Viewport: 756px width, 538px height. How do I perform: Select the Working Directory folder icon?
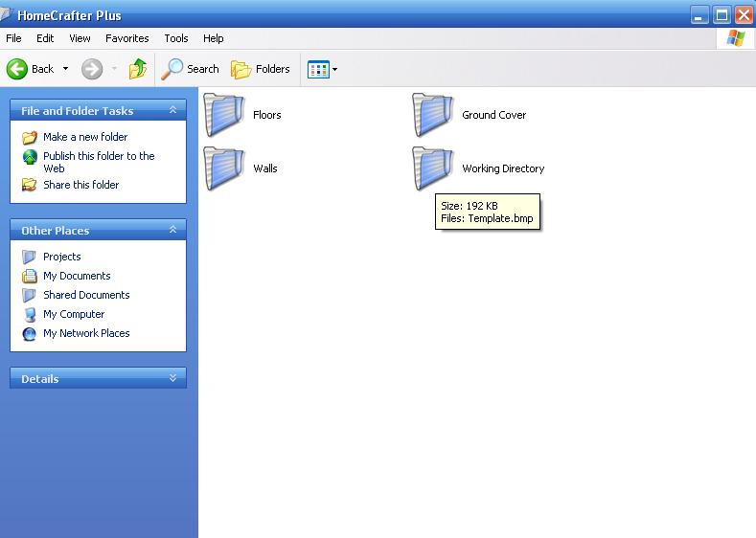click(x=432, y=168)
